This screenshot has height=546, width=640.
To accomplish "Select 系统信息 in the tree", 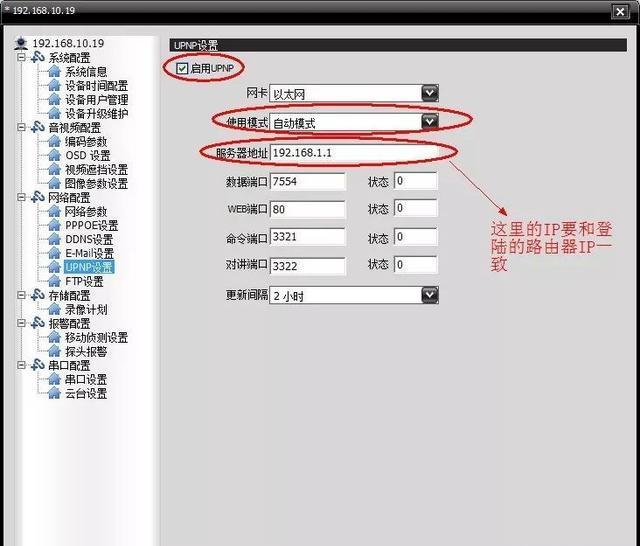I will [86, 72].
